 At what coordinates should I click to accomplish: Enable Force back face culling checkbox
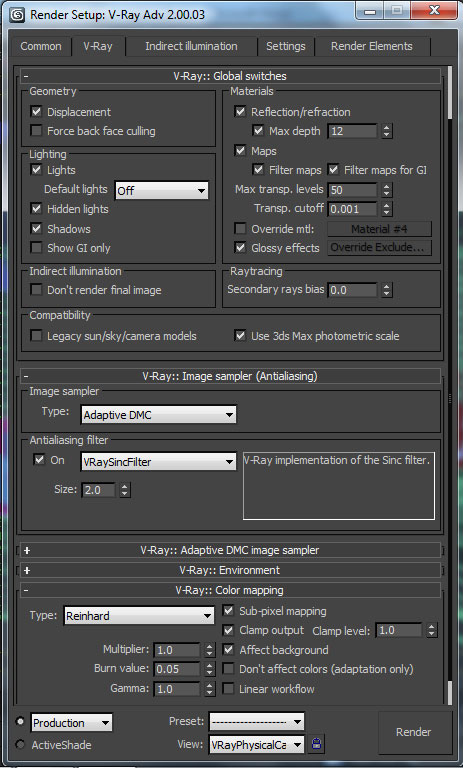pos(36,131)
